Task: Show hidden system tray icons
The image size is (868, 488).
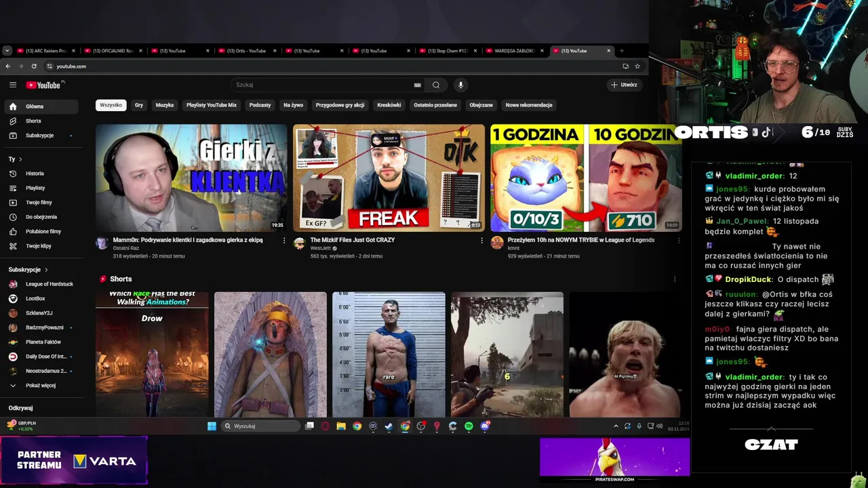Action: pyautogui.click(x=616, y=426)
